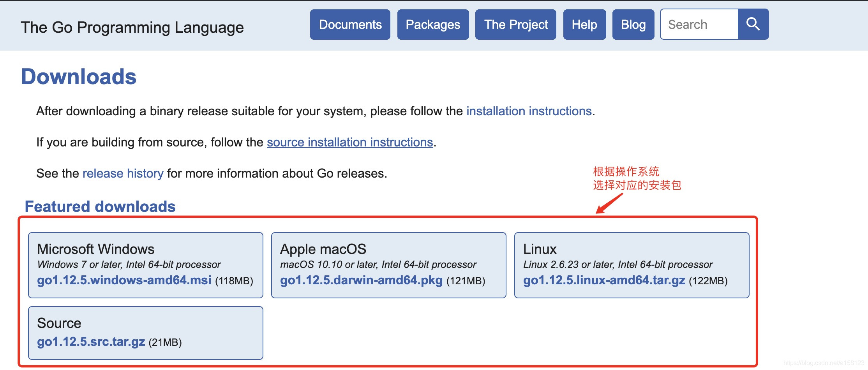Click the (121MB) size label
Screen dimensions: 868x370
466,281
